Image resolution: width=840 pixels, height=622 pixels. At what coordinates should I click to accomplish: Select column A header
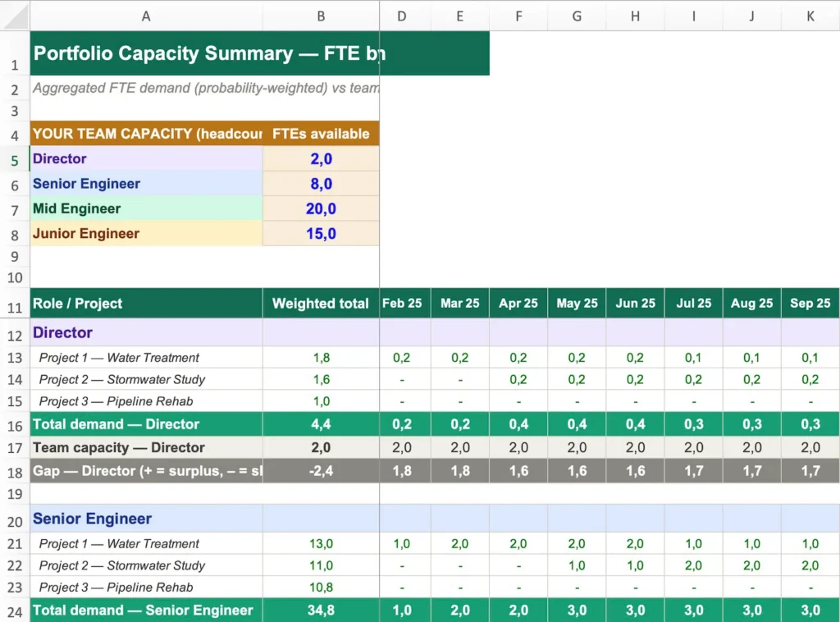point(146,16)
